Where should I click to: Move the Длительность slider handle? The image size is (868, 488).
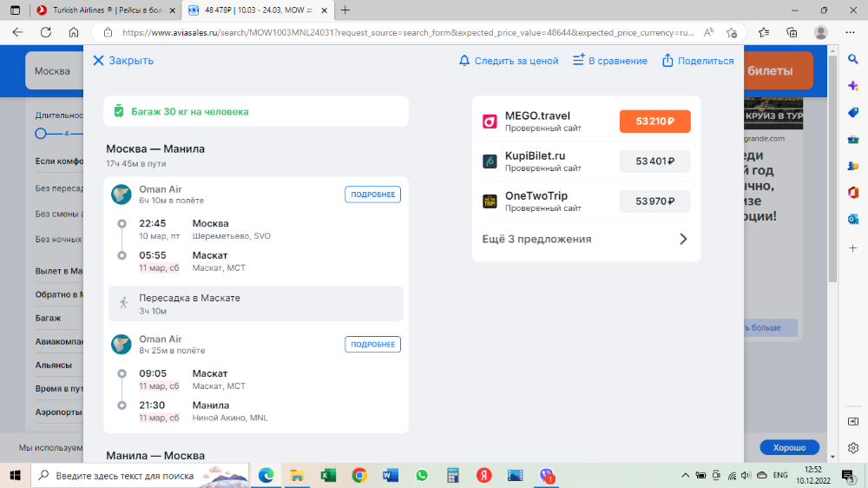pyautogui.click(x=41, y=134)
